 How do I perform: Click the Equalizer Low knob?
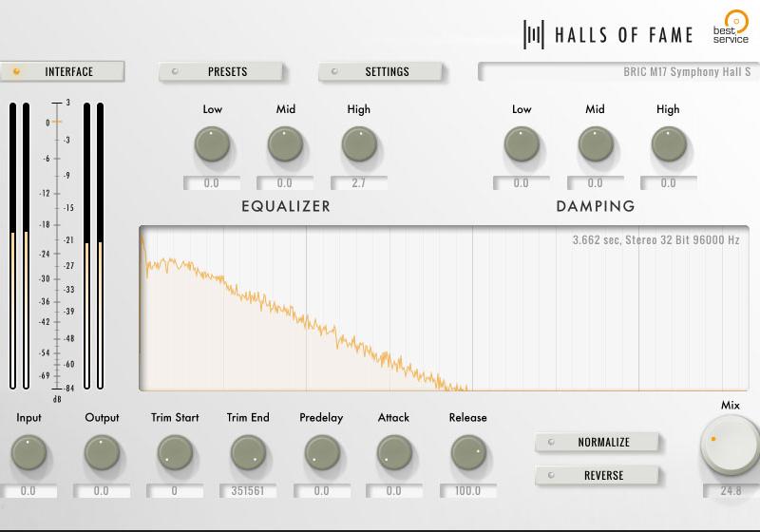tap(212, 144)
